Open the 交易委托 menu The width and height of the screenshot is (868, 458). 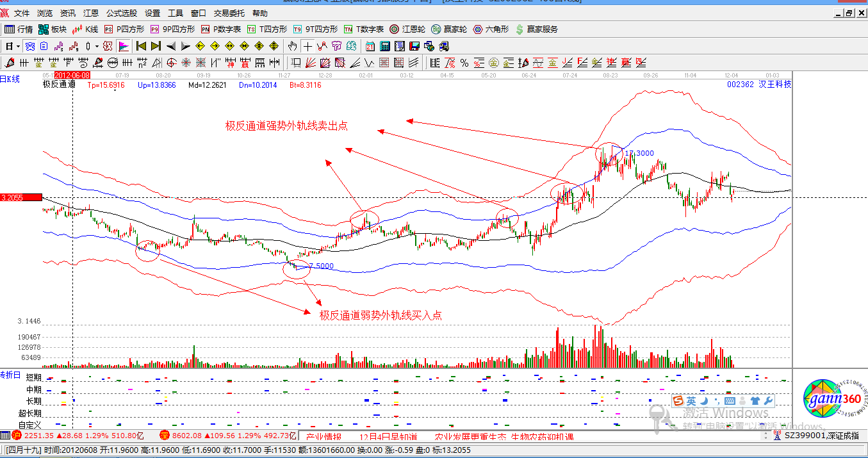229,13
